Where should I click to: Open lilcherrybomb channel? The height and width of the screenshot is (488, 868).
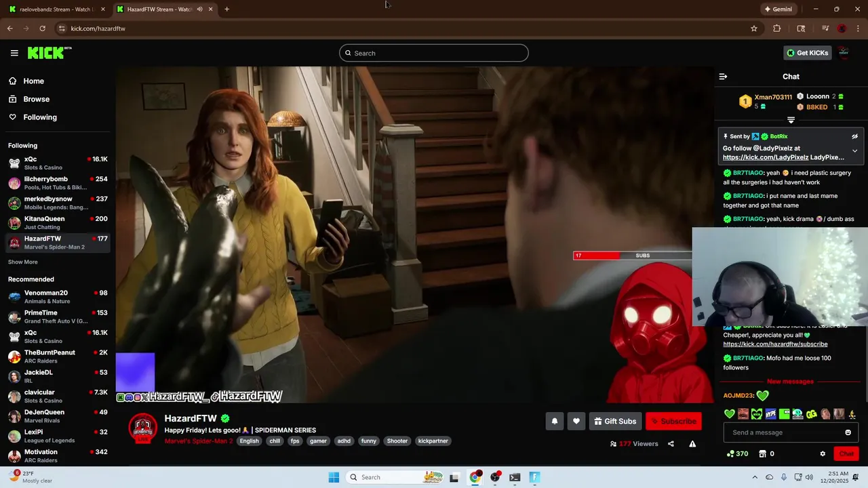(x=58, y=183)
